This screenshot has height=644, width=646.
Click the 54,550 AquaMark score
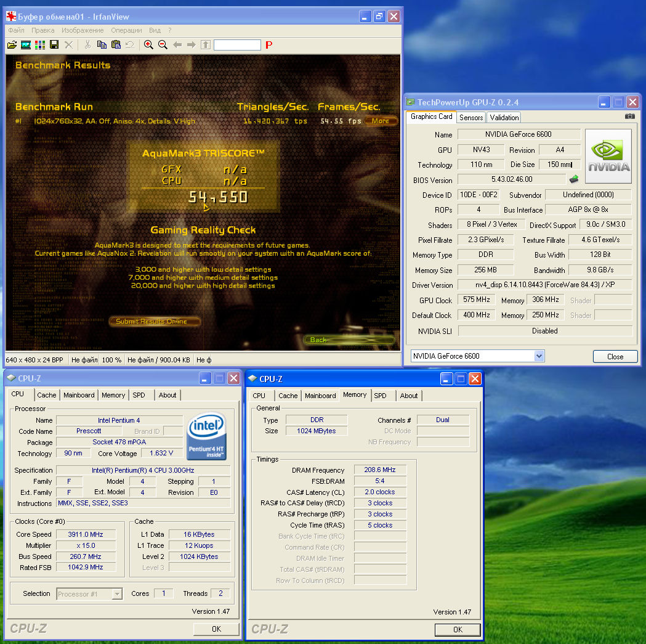[218, 197]
